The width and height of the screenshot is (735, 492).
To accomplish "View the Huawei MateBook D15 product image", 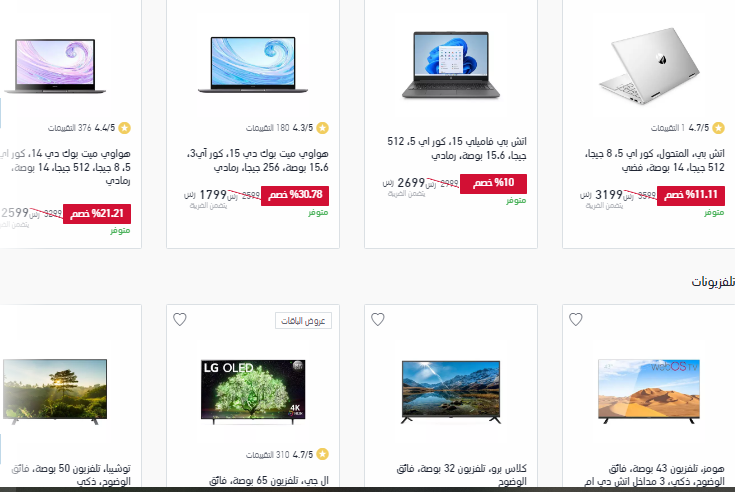I will point(253,65).
